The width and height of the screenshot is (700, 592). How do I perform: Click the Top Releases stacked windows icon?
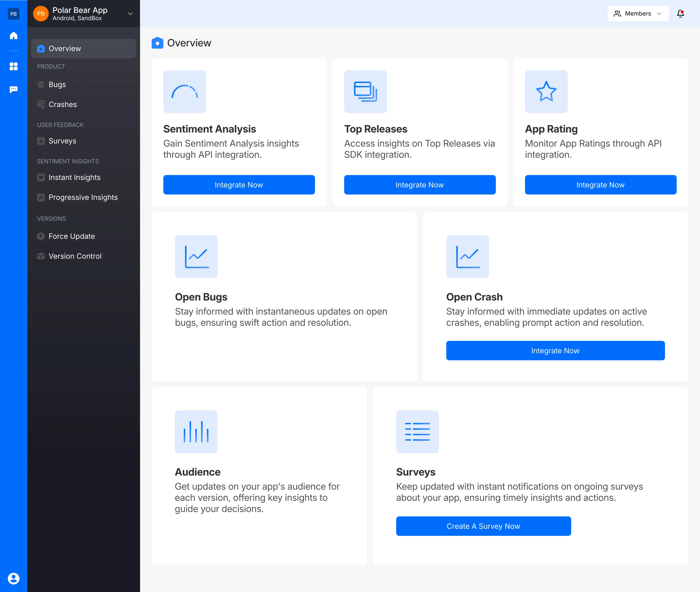click(365, 92)
